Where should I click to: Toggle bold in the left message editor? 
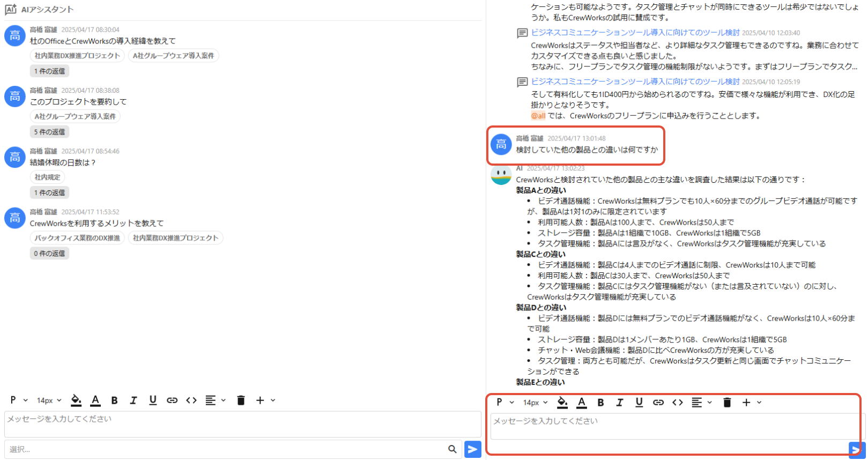[x=114, y=400]
